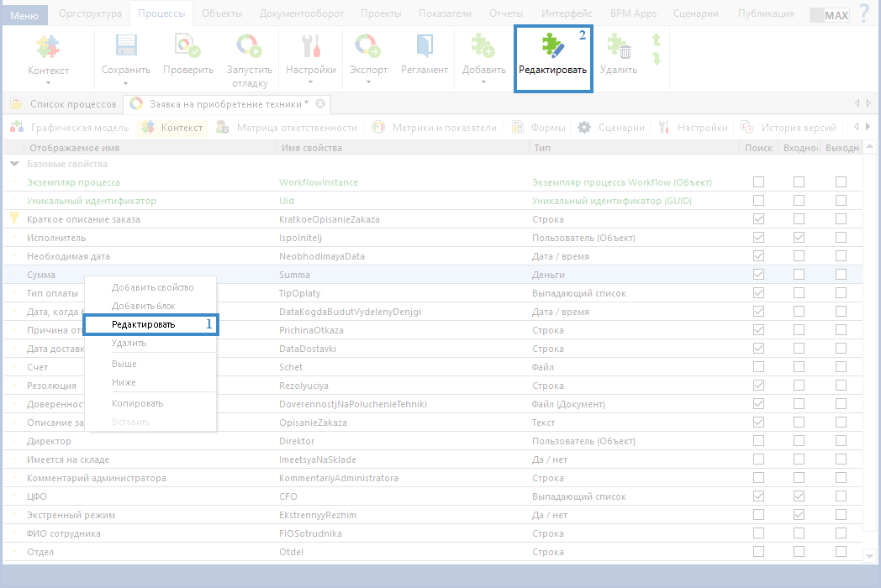Viewport: 881px width, 588px height.
Task: Toggle Входной checkbox for Исполнитель row
Action: (799, 238)
